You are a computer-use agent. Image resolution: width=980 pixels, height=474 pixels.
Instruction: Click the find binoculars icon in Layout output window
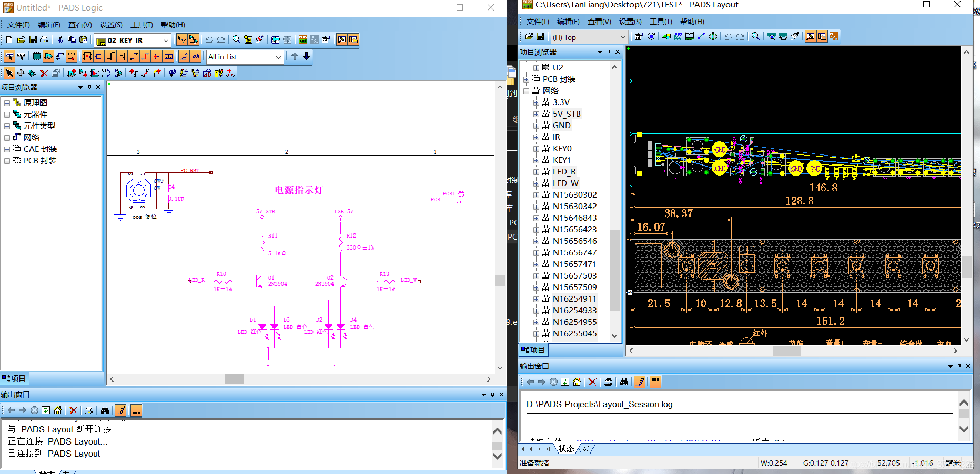(624, 382)
